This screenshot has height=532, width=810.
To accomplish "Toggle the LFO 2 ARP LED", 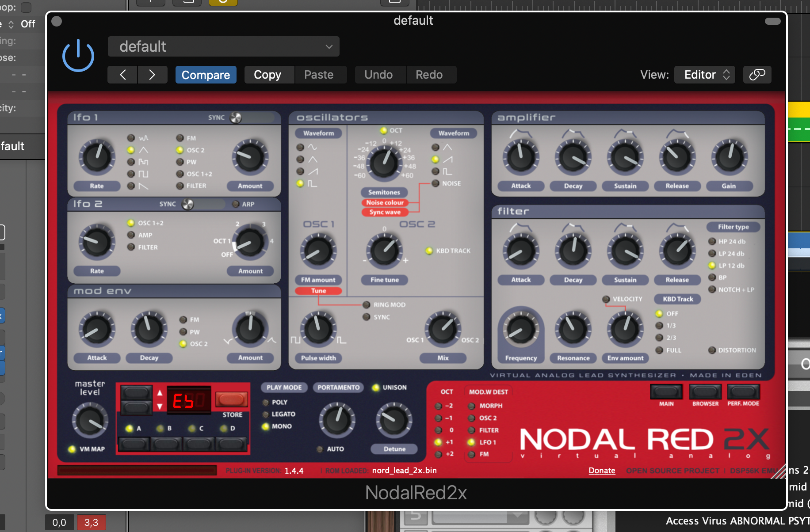I will 236,204.
